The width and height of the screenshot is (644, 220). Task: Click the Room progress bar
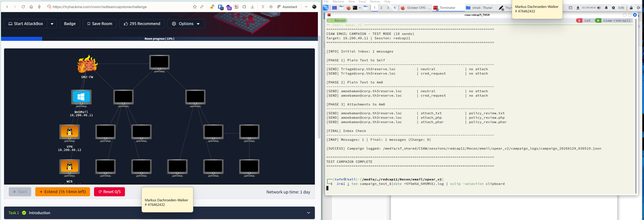click(x=159, y=38)
